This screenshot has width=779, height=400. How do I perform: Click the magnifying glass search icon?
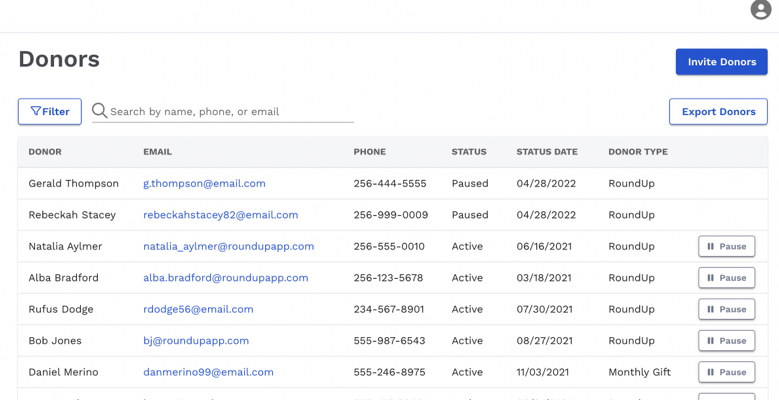tap(99, 111)
